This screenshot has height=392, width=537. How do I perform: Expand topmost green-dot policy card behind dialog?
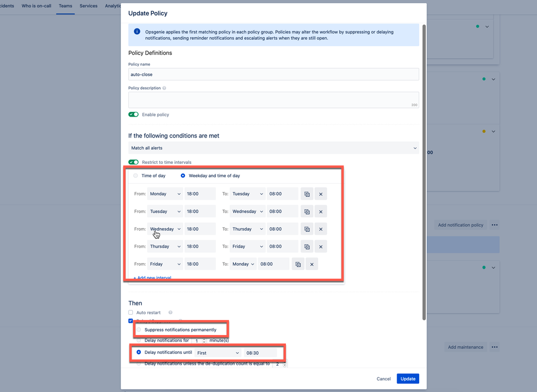click(486, 26)
